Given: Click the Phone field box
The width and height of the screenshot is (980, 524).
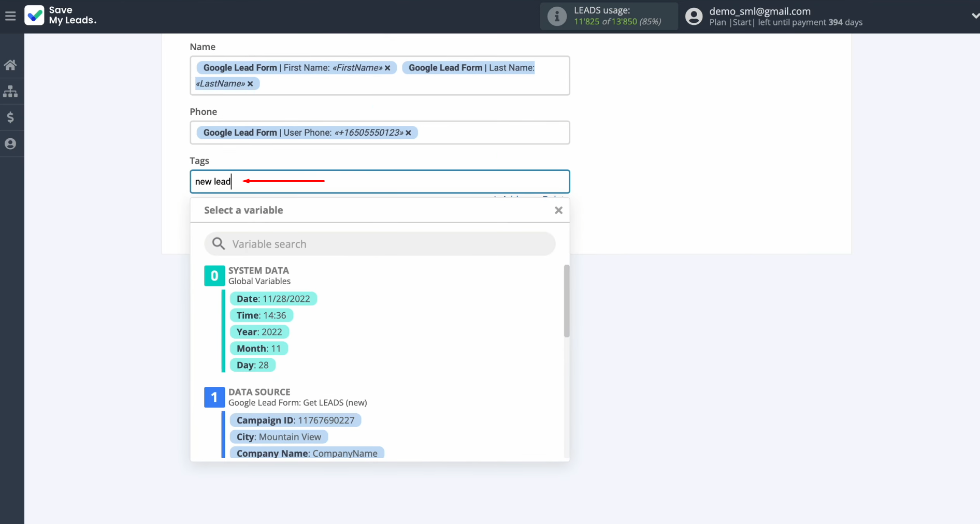Looking at the screenshot, I should [380, 133].
